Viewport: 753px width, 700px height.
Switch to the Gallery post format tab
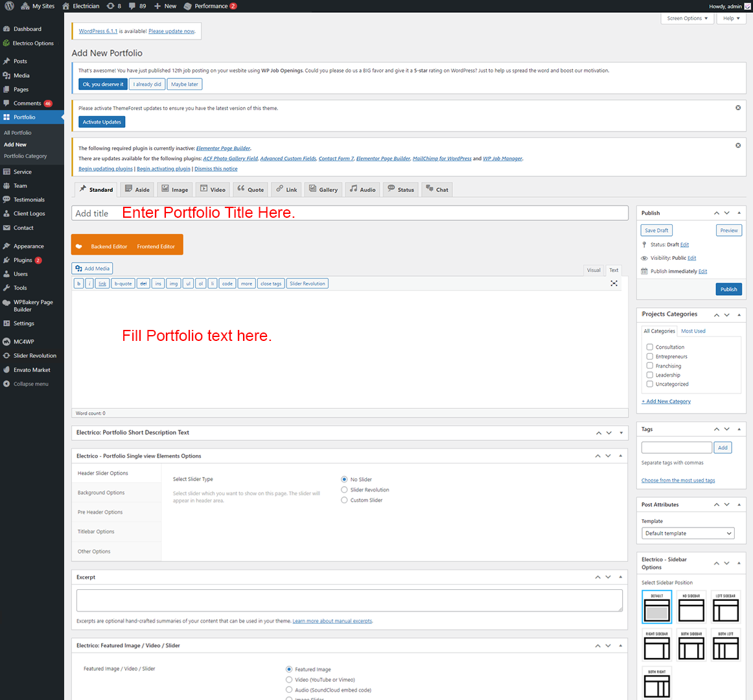323,189
